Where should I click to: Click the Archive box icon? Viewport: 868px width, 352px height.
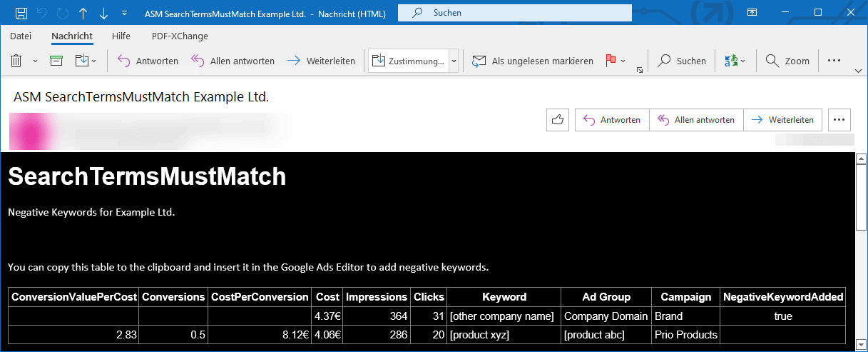56,61
